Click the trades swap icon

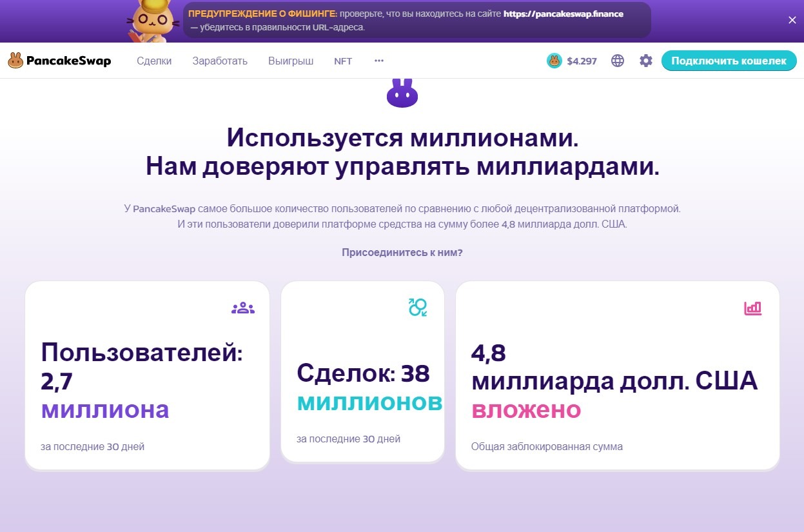(x=418, y=307)
